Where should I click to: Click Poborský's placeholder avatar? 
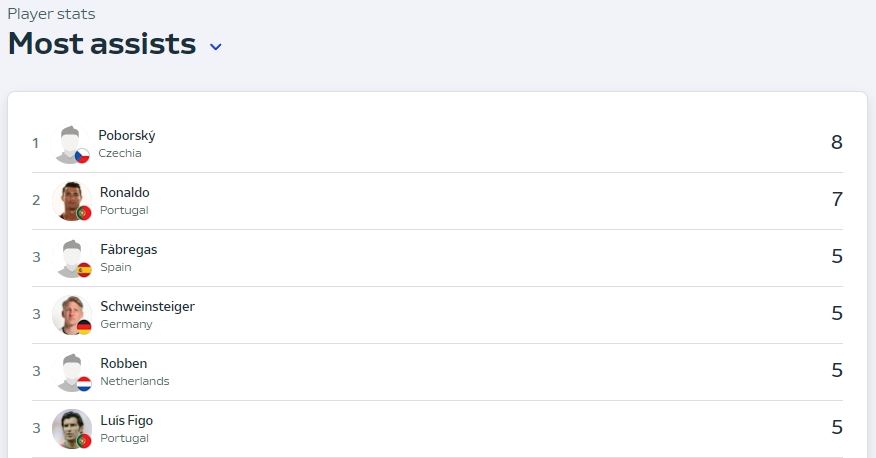70,144
